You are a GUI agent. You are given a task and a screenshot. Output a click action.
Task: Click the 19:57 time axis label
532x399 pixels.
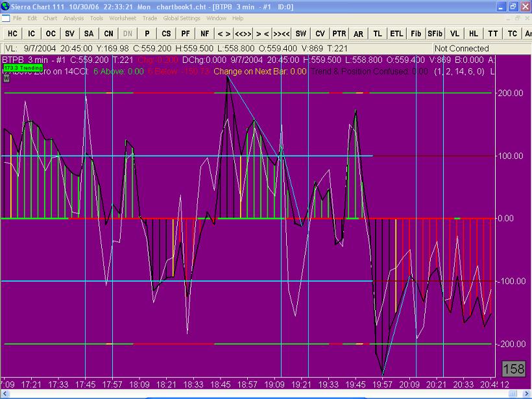tap(382, 385)
